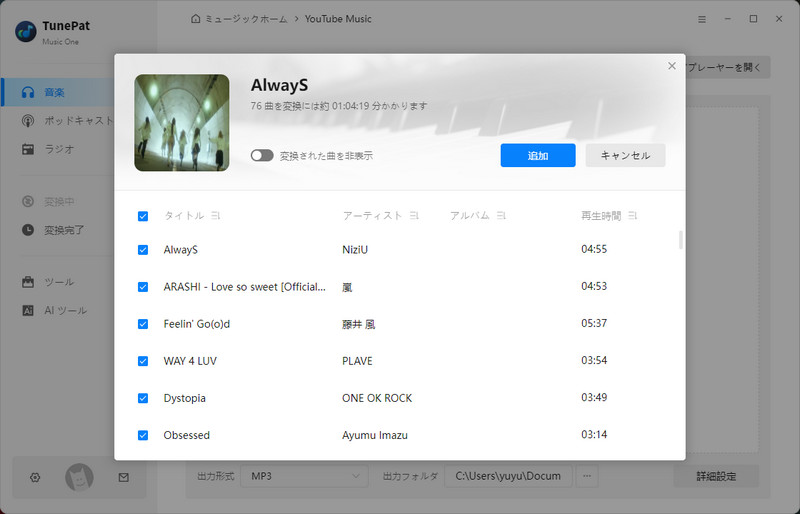
Task: Sort by タイトル column icon
Action: pyautogui.click(x=215, y=216)
